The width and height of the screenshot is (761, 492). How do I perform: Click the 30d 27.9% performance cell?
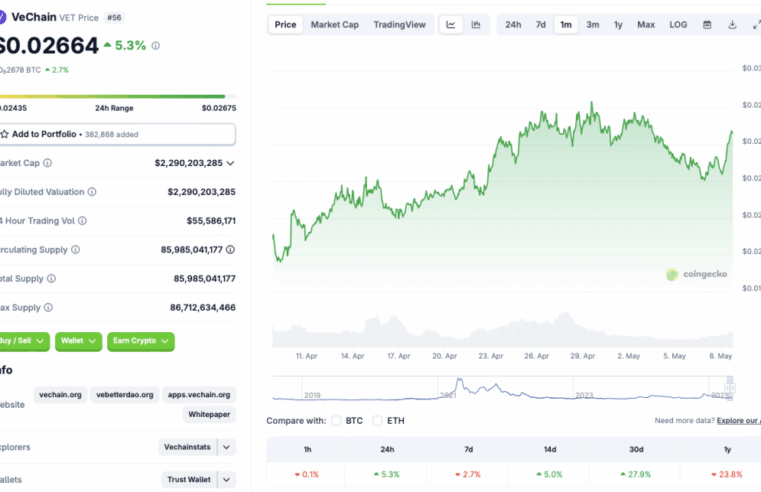[x=636, y=474]
